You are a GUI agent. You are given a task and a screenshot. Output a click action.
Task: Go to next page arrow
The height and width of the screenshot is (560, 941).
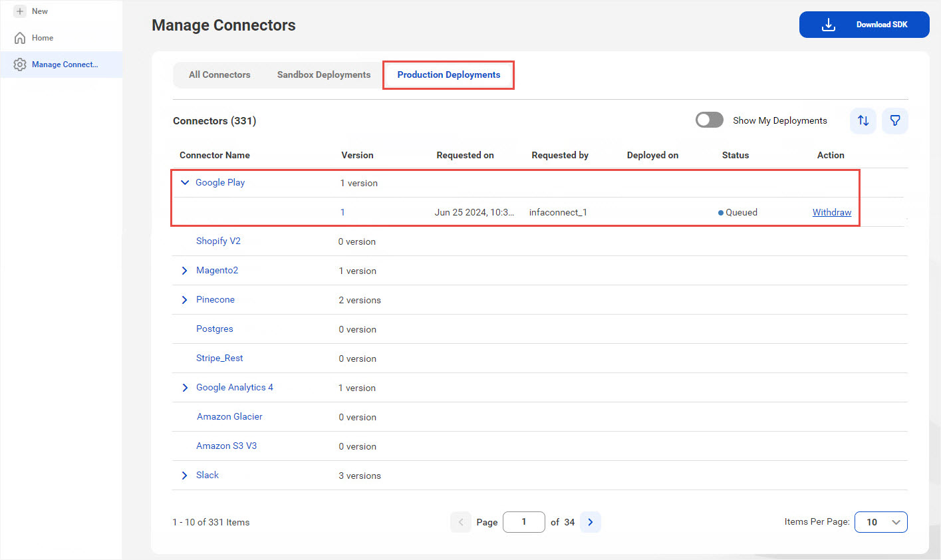(591, 522)
